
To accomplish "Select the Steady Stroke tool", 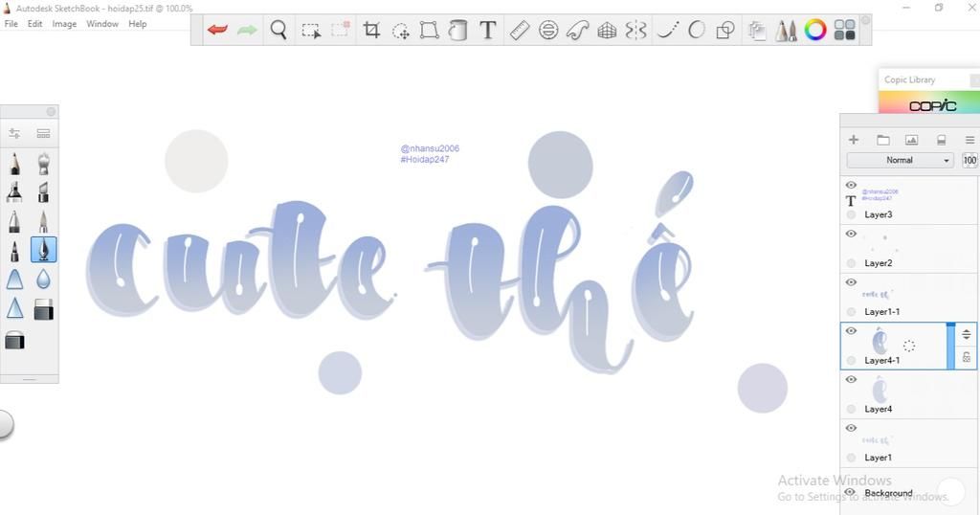I will tap(667, 30).
